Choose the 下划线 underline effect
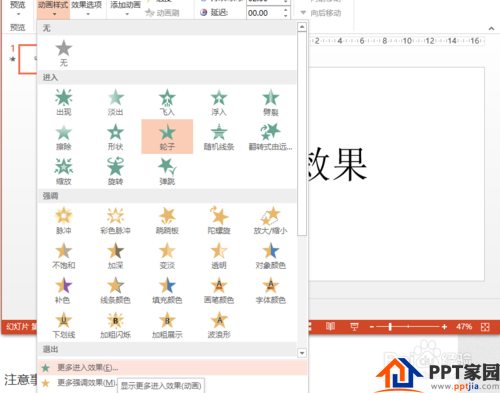 [64, 325]
